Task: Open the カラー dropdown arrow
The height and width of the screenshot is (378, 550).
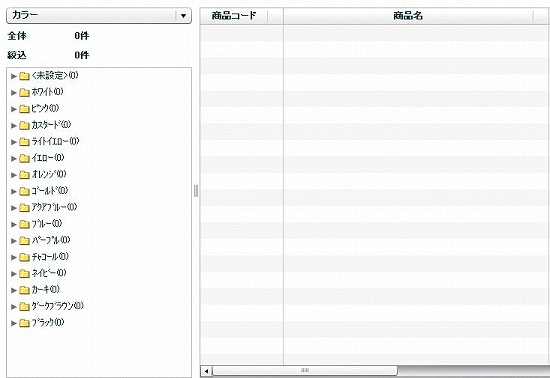Action: pyautogui.click(x=183, y=16)
